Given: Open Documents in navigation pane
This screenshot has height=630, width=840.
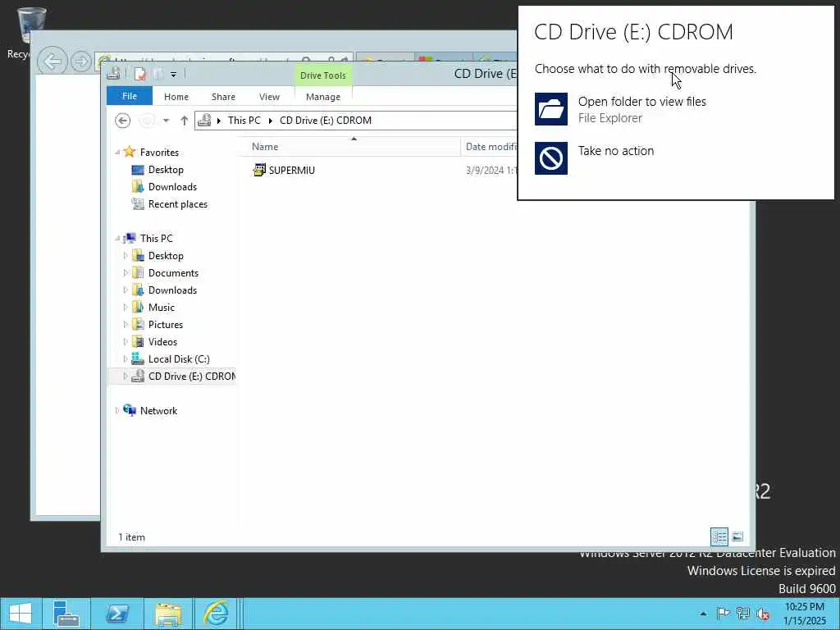Looking at the screenshot, I should click(173, 273).
